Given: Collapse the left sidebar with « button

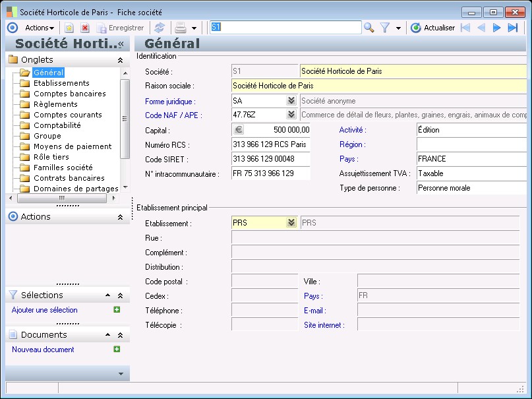Looking at the screenshot, I should coord(121,44).
